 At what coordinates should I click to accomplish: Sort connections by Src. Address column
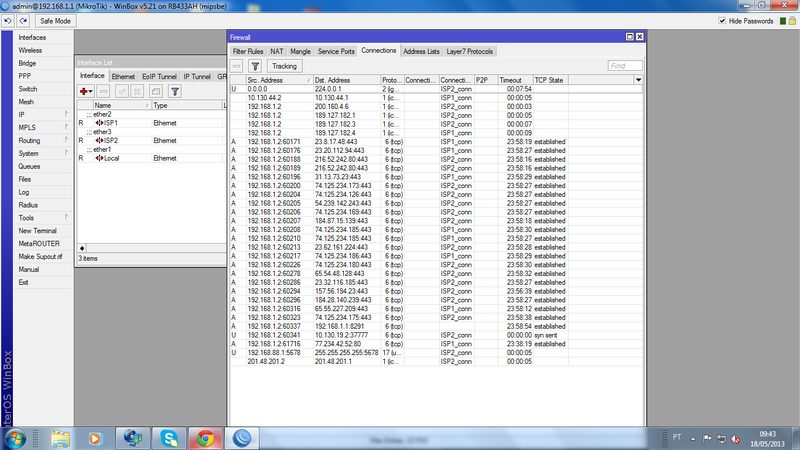(x=279, y=80)
